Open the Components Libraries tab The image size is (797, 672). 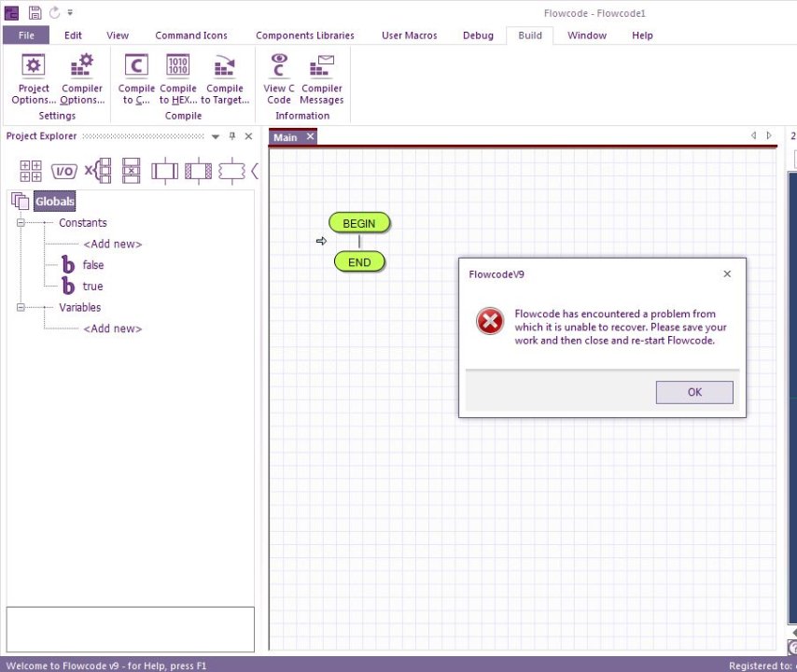(305, 35)
